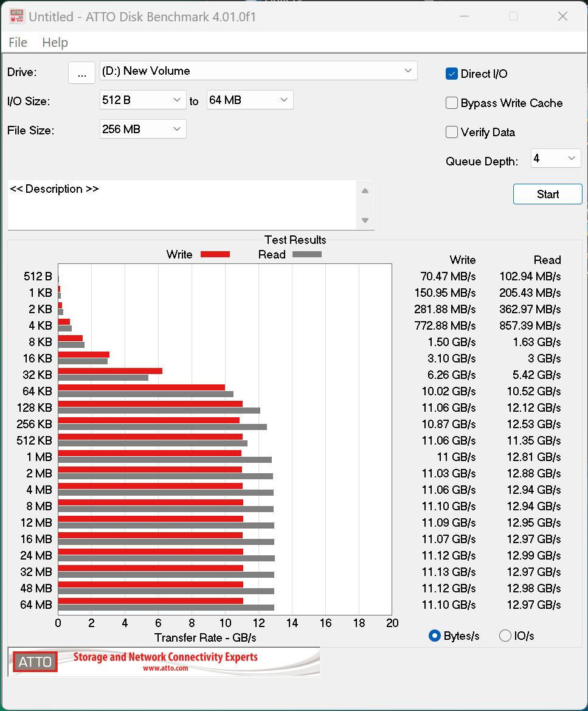Click the ATTO logo in the banner

click(35, 662)
